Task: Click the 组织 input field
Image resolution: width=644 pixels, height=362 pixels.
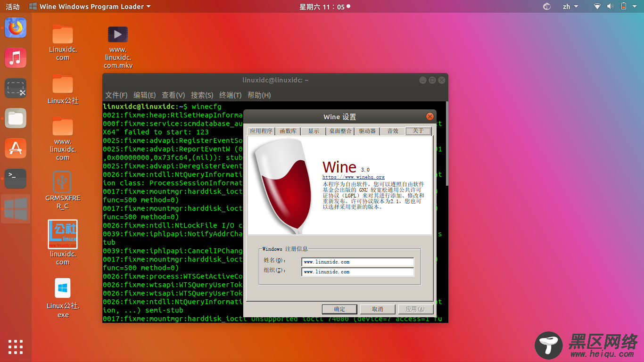Action: coord(357,272)
